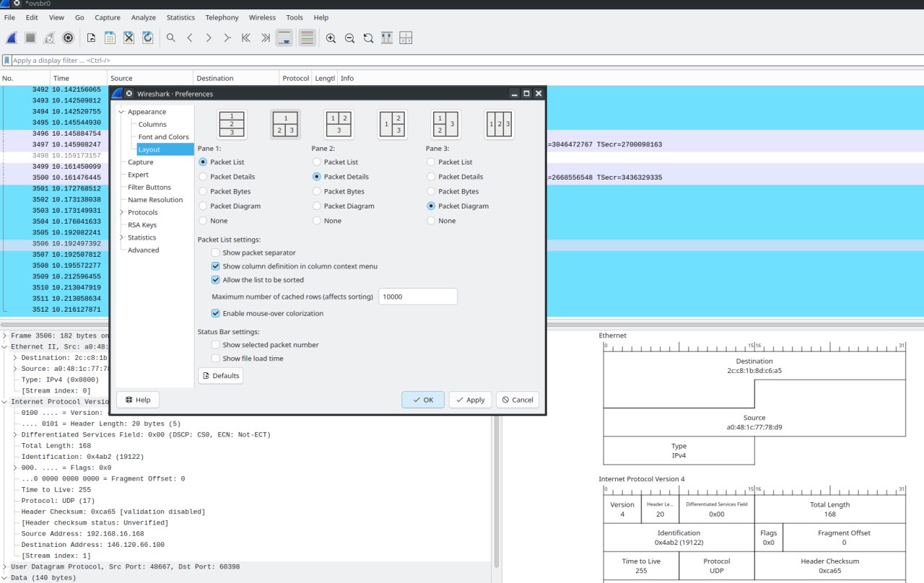Toggle Show column definition in column context menu
Screen dimensions: 924x583
tap(216, 266)
